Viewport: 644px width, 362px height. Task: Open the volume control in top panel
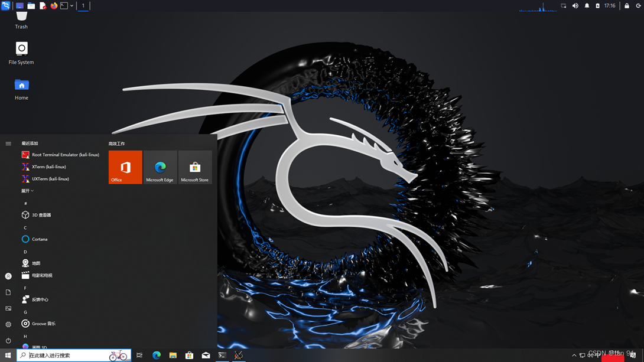click(575, 6)
